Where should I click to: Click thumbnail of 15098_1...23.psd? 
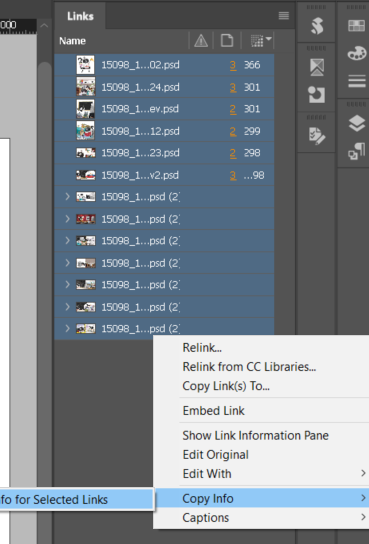click(86, 153)
